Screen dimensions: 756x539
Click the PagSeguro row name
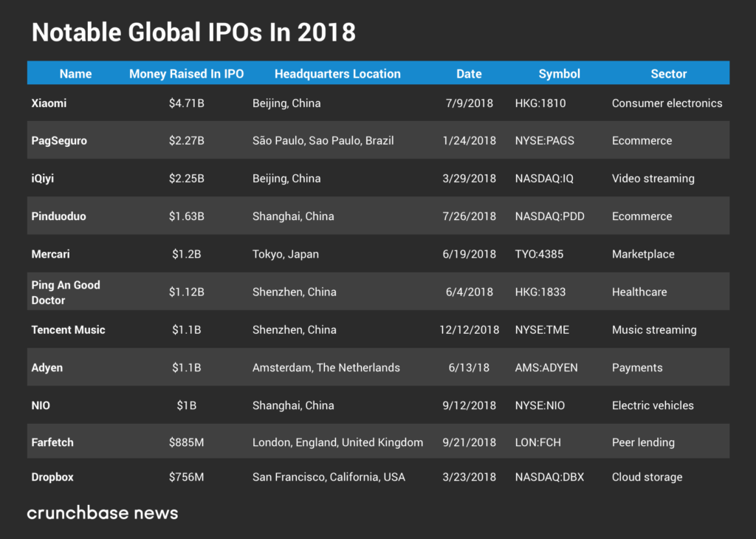pyautogui.click(x=59, y=141)
